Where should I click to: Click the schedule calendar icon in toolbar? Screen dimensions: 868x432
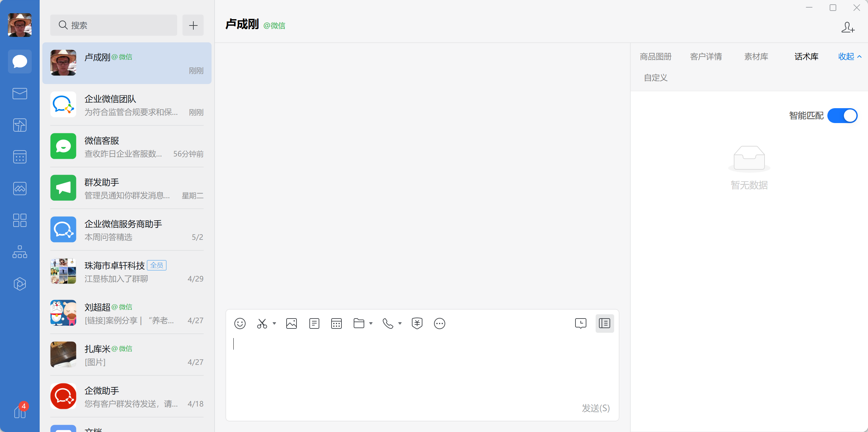pos(336,324)
